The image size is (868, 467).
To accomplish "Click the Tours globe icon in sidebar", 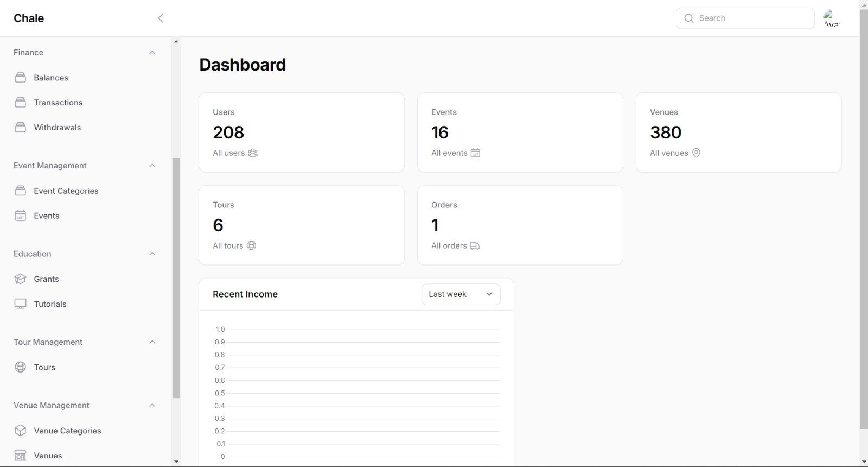I will coord(20,368).
